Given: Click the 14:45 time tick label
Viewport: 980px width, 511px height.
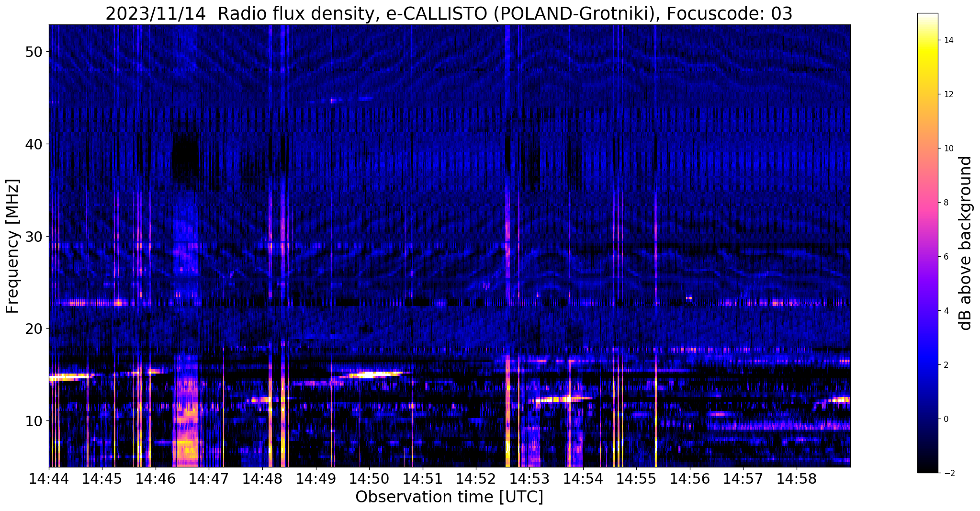Looking at the screenshot, I should [102, 478].
